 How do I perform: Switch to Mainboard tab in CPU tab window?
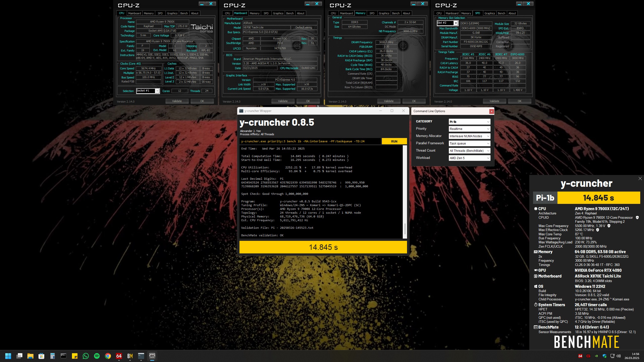(134, 13)
